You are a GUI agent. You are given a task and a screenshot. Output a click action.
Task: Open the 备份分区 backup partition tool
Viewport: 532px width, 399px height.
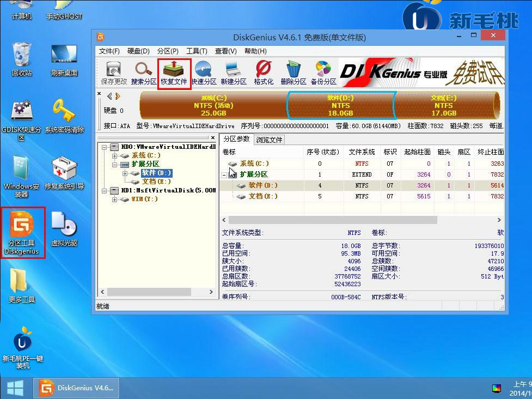pos(323,72)
